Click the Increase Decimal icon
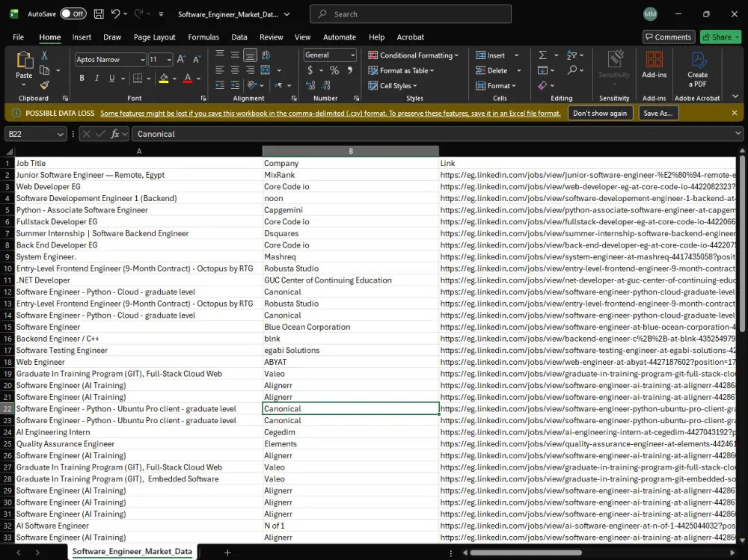Viewport: 748px width, 560px height. [310, 85]
